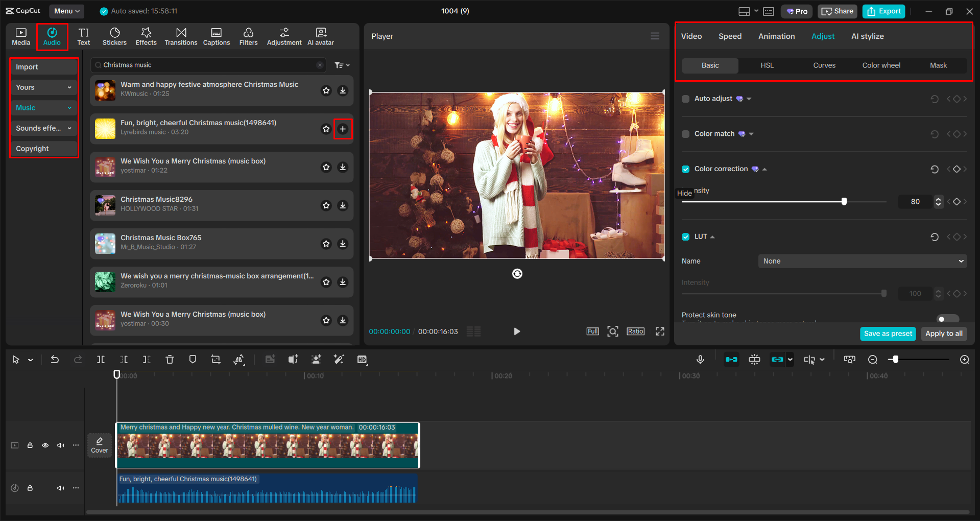
Task: Open the Captions panel
Action: click(x=216, y=36)
